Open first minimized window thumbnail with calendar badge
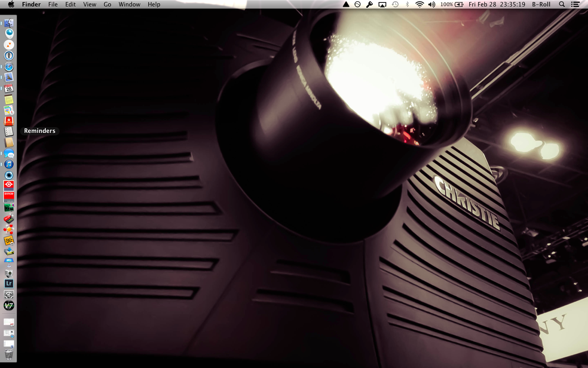The height and width of the screenshot is (368, 588). (9, 323)
